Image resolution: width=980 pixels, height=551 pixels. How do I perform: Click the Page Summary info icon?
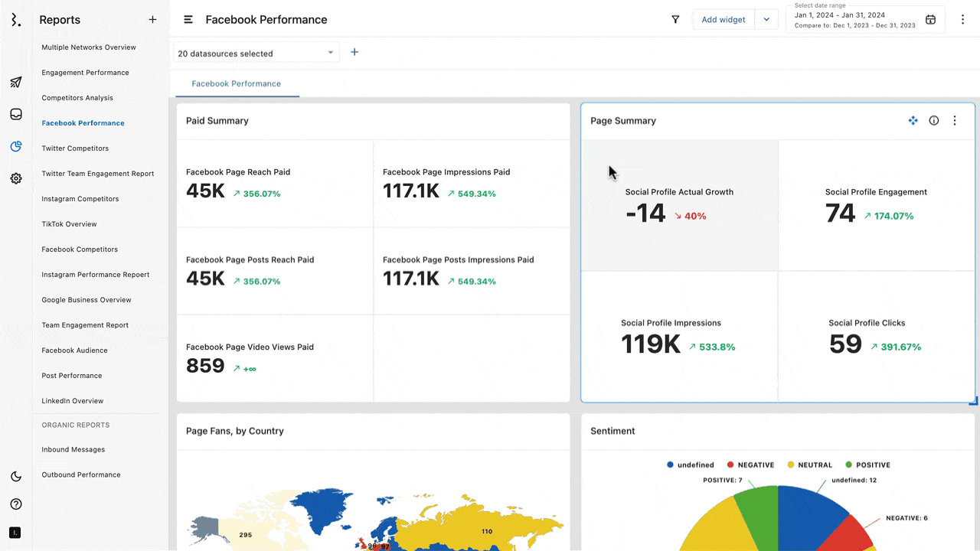coord(933,121)
